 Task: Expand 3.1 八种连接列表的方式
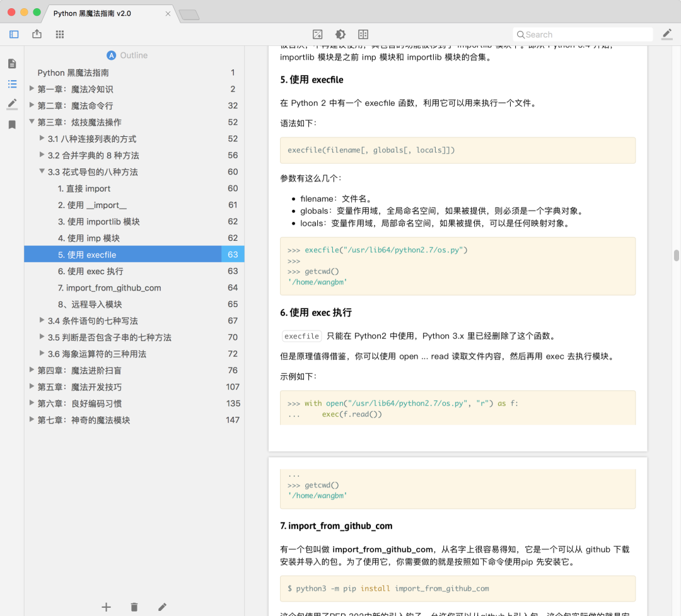42,138
